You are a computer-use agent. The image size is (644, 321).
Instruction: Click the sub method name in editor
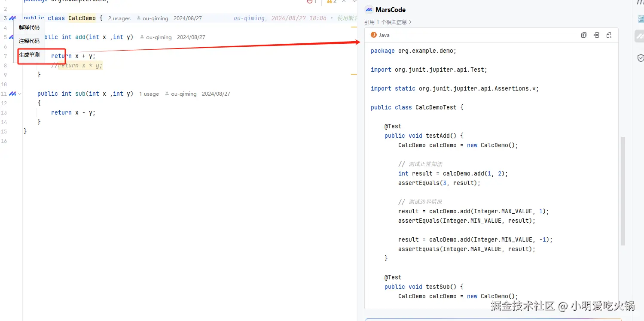coord(80,94)
